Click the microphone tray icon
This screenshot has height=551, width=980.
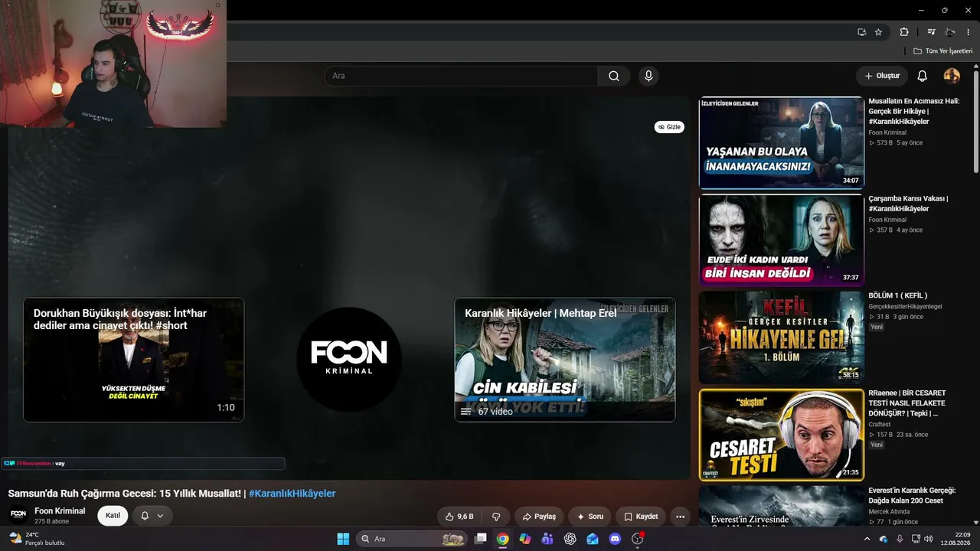[900, 539]
